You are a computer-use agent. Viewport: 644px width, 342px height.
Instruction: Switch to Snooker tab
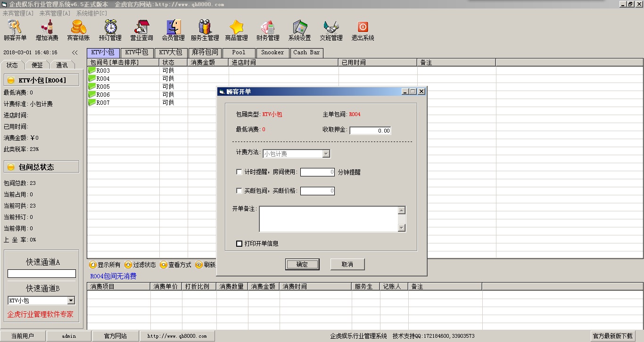(x=272, y=53)
